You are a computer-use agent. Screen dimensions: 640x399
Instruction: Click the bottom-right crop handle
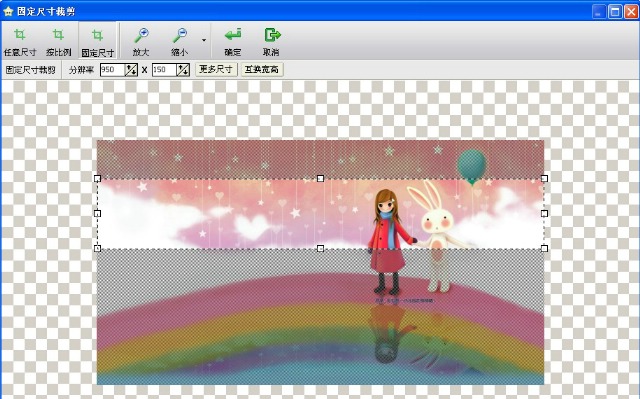click(x=544, y=248)
